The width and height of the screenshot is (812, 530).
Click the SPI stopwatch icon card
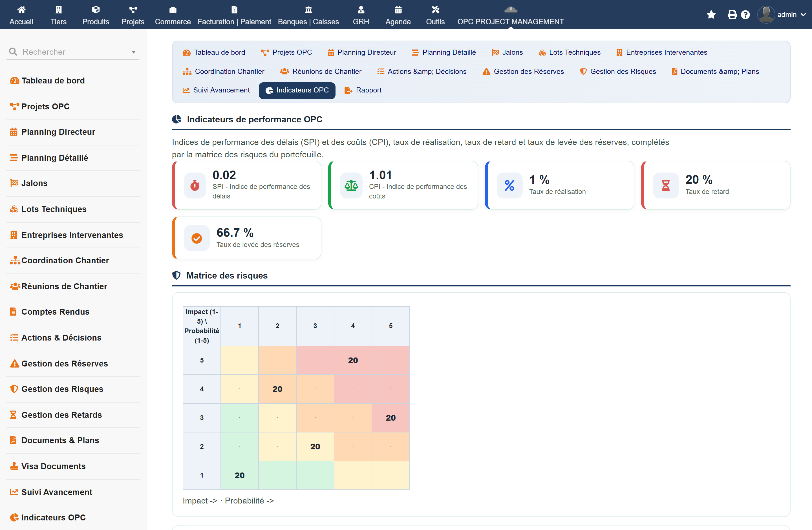point(195,185)
